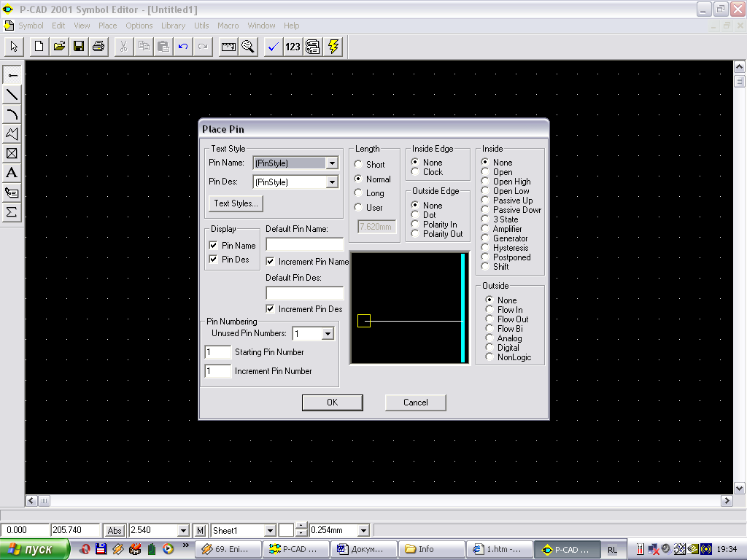Image resolution: width=747 pixels, height=560 pixels.
Task: Click the printer icon
Action: [x=98, y=47]
